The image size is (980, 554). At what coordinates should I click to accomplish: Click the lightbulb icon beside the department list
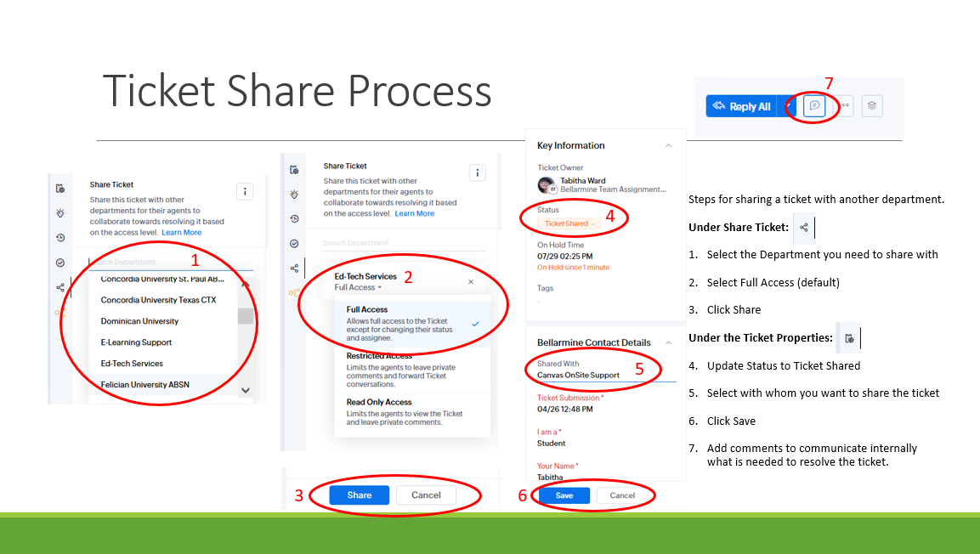point(60,213)
